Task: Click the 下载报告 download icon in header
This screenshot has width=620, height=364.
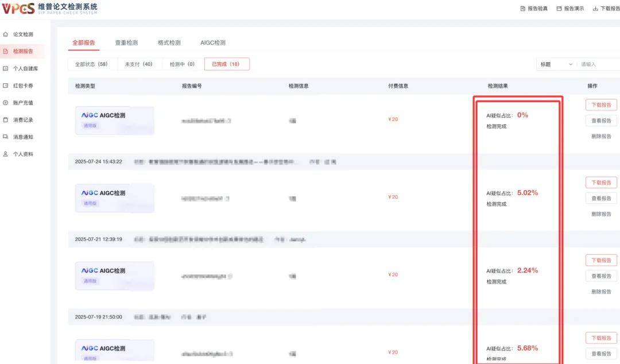Action: coord(596,8)
